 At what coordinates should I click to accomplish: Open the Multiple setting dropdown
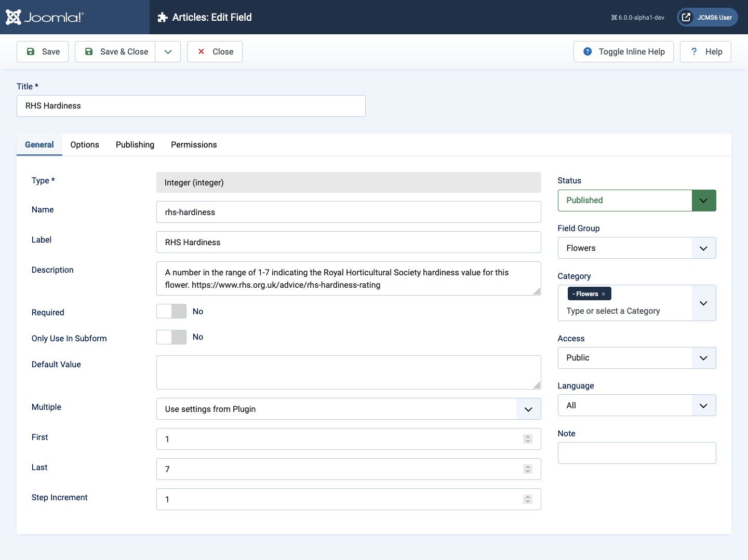coord(348,409)
